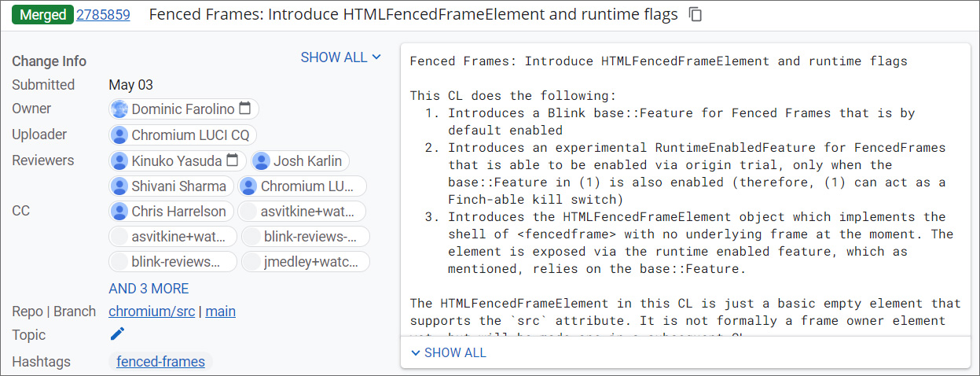This screenshot has height=376, width=980.
Task: Click the 'This CL does the following:' line
Action: pos(513,96)
